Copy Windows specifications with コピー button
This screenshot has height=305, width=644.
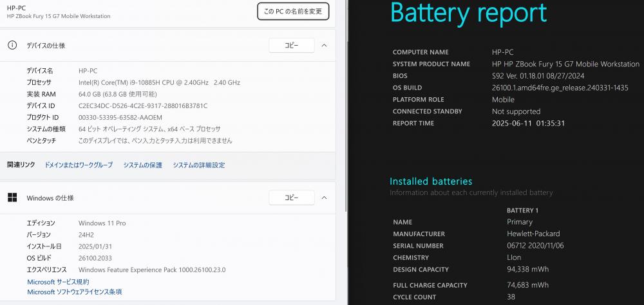(292, 198)
